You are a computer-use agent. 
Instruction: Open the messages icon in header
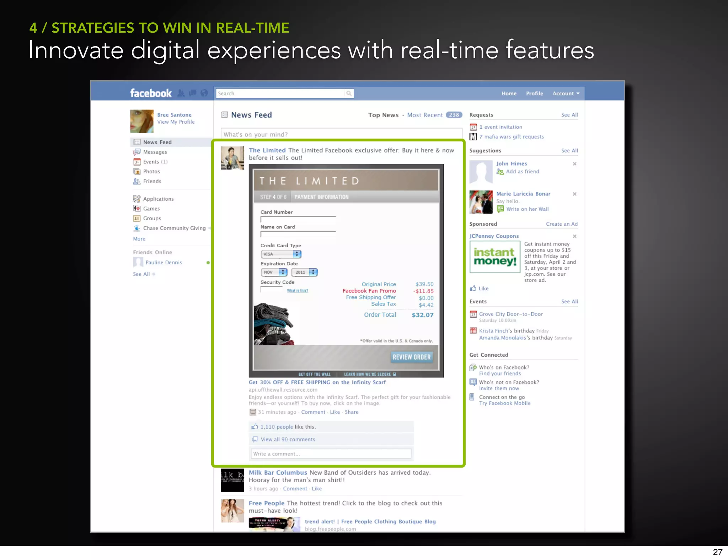point(193,93)
